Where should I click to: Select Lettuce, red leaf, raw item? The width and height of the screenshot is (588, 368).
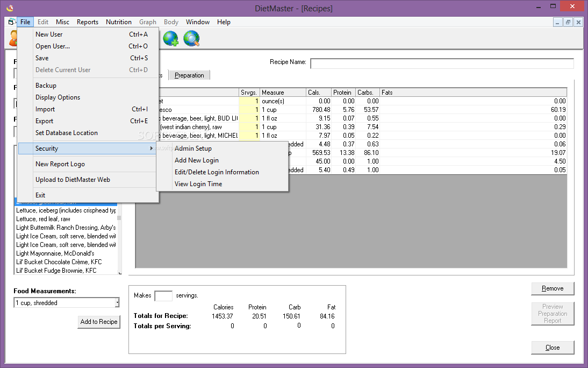66,219
